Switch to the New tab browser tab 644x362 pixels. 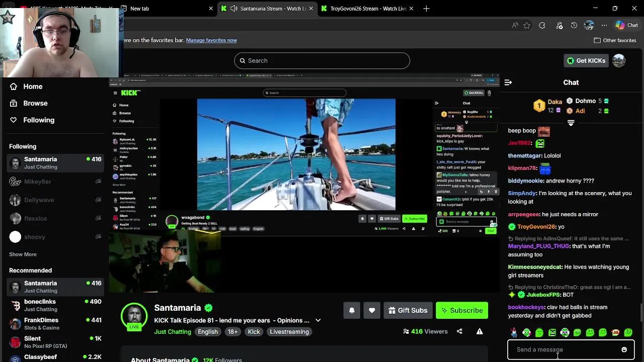[x=167, y=9]
